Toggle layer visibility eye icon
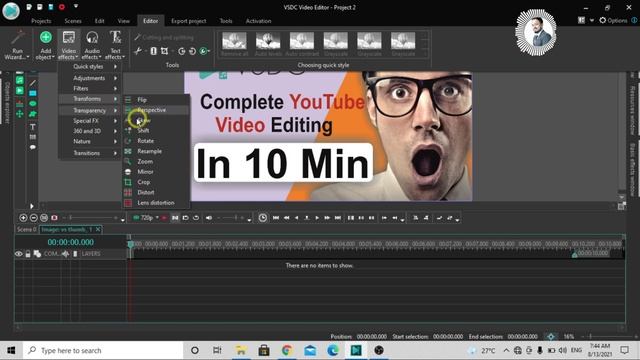 coord(18,254)
